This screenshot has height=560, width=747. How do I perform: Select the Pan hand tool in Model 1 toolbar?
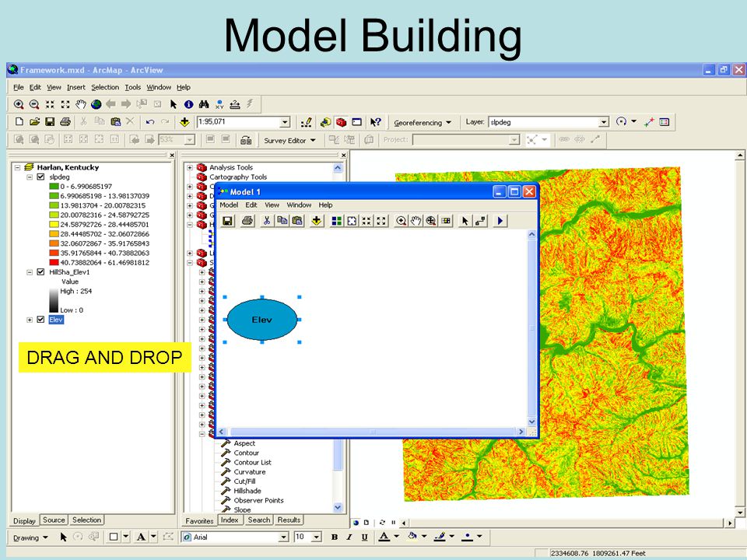[x=416, y=221]
